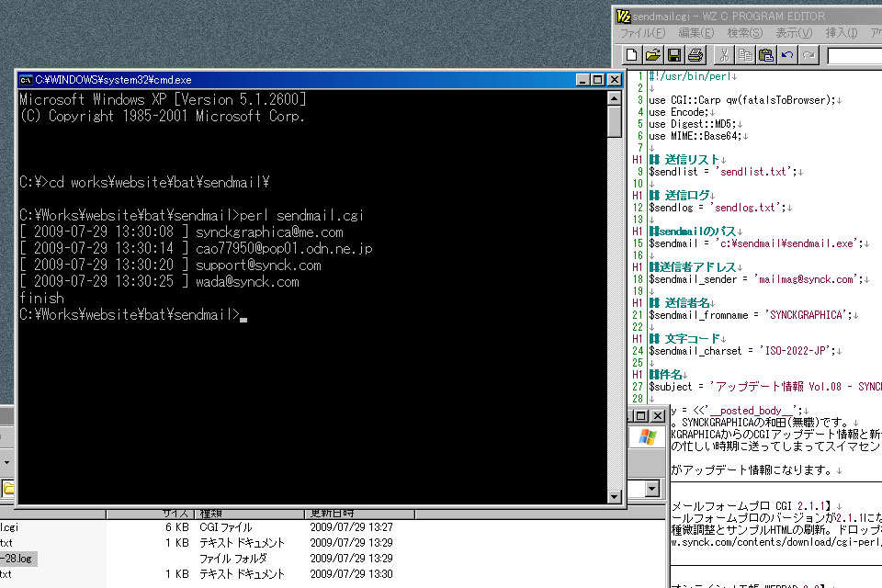Open the 挿入(I) menu in WZ Editor

[842, 33]
